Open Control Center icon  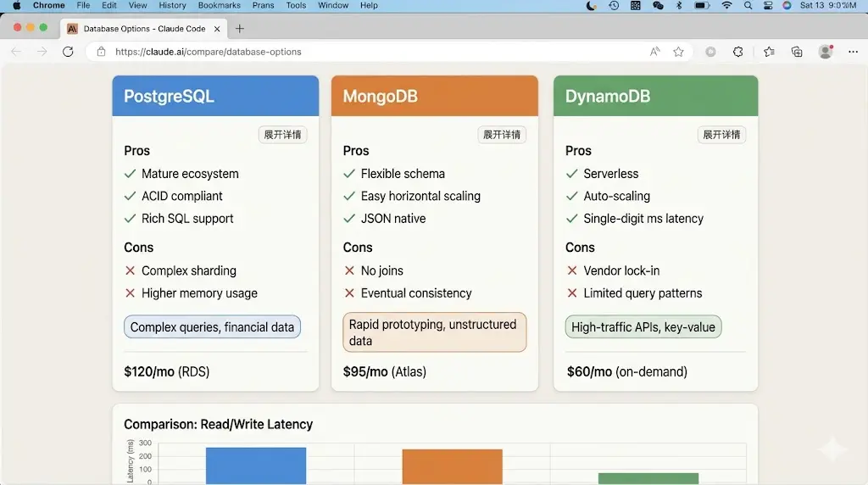pyautogui.click(x=768, y=6)
